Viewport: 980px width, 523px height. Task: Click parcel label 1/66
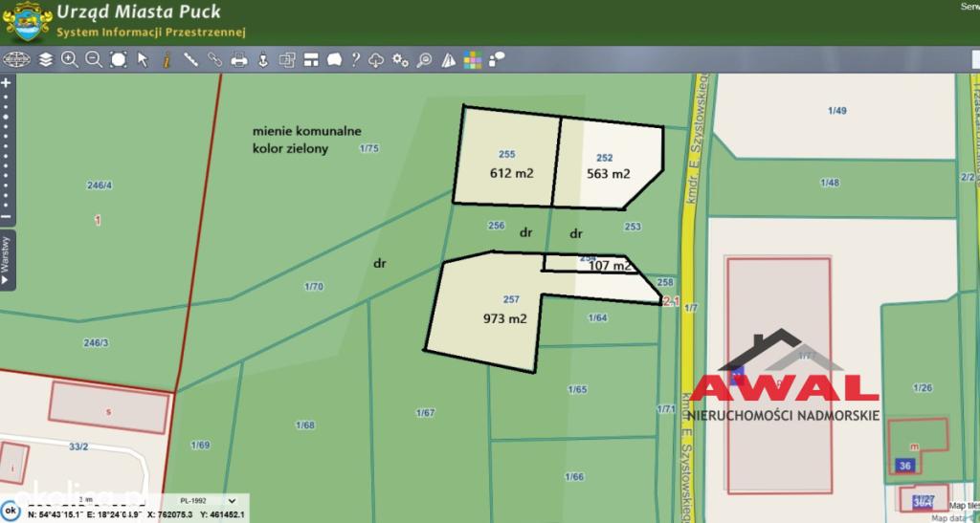[574, 477]
